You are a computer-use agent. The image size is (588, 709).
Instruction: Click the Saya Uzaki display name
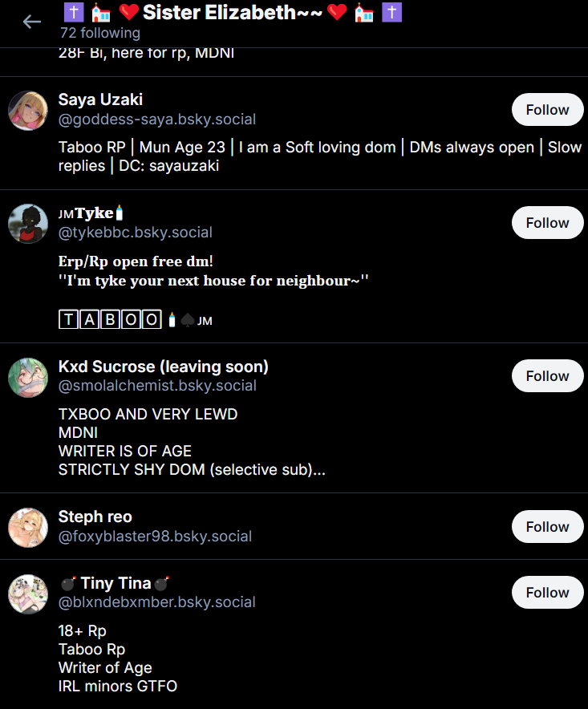(100, 99)
